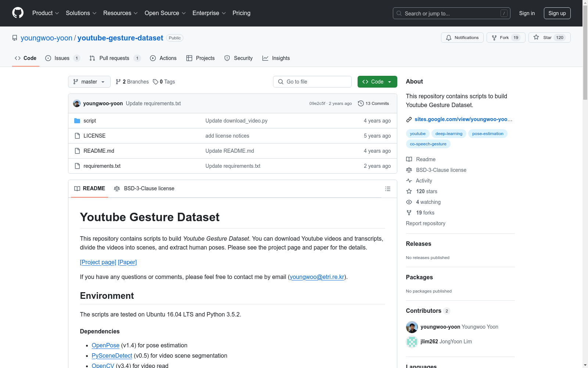Viewport: 588px width, 368px height.
Task: Click Report repository
Action: (426, 223)
